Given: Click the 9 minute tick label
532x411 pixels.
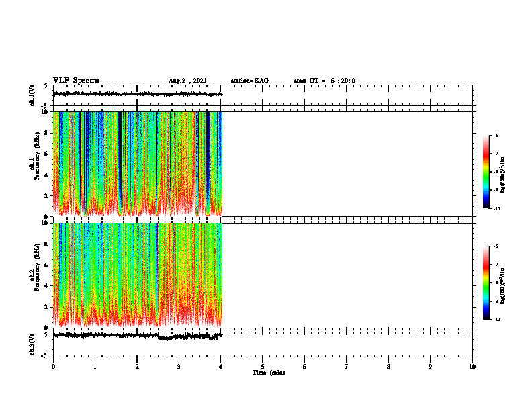Looking at the screenshot, I should 430,367.
